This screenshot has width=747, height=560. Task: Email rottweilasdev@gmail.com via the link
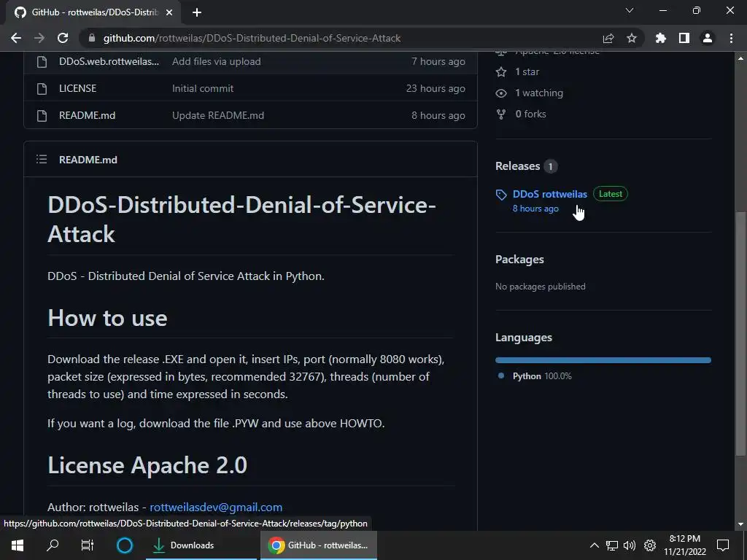coord(216,507)
